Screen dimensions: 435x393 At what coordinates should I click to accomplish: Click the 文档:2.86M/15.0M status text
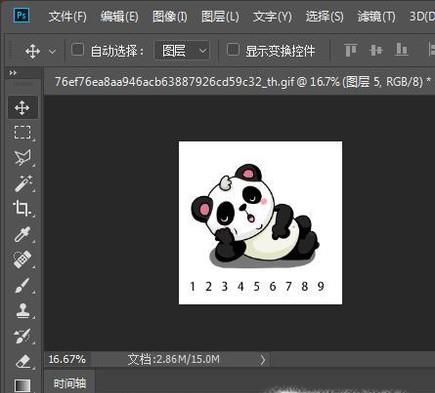click(x=174, y=360)
